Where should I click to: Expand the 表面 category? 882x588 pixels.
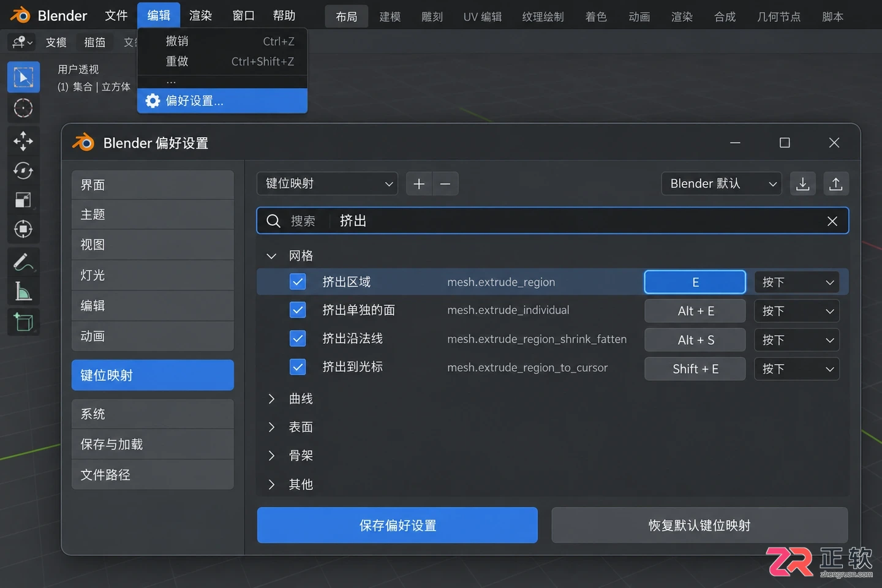click(x=271, y=427)
